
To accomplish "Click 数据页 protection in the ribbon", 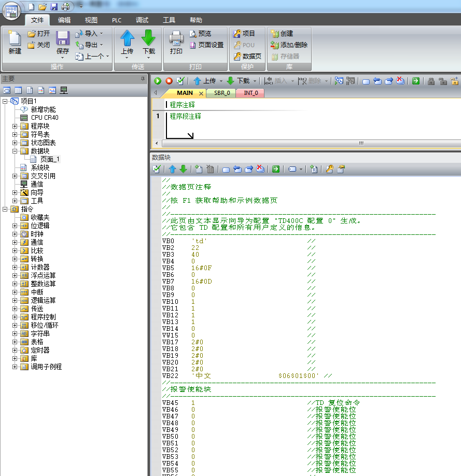I will 247,57.
